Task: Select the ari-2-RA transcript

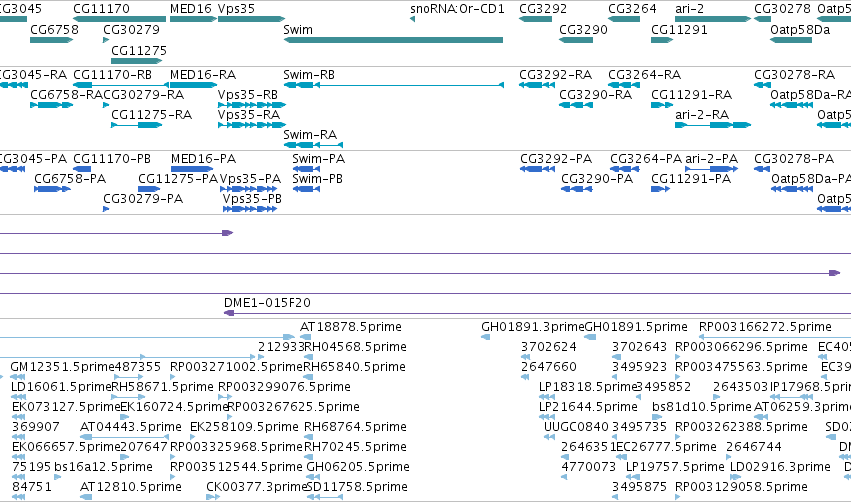Action: (x=713, y=125)
